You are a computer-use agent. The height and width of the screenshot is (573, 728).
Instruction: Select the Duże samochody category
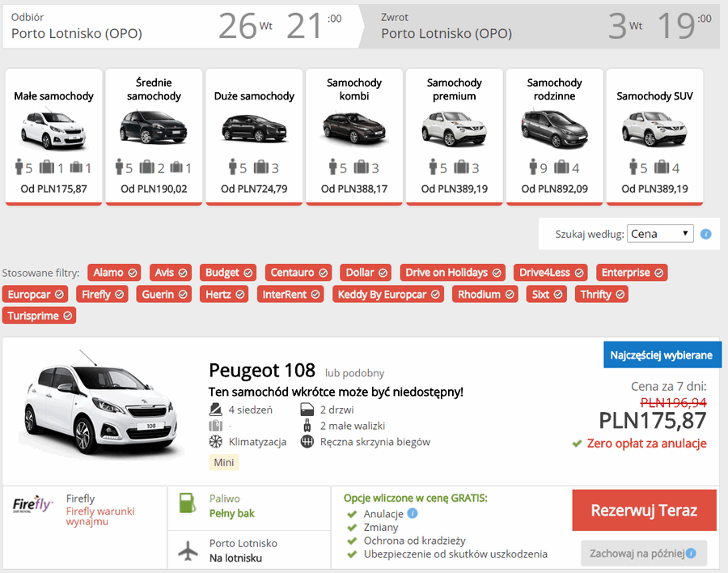(254, 137)
